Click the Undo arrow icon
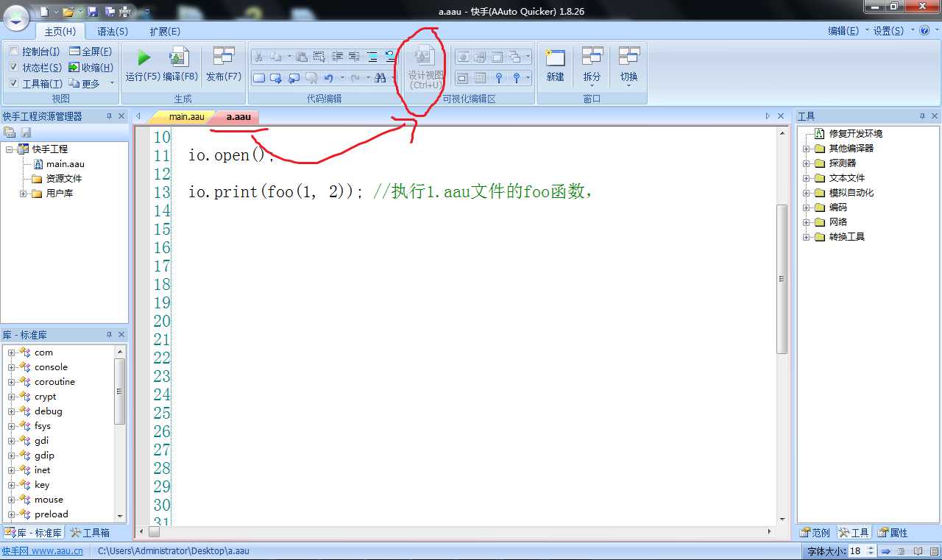942x560 pixels. pyautogui.click(x=329, y=77)
